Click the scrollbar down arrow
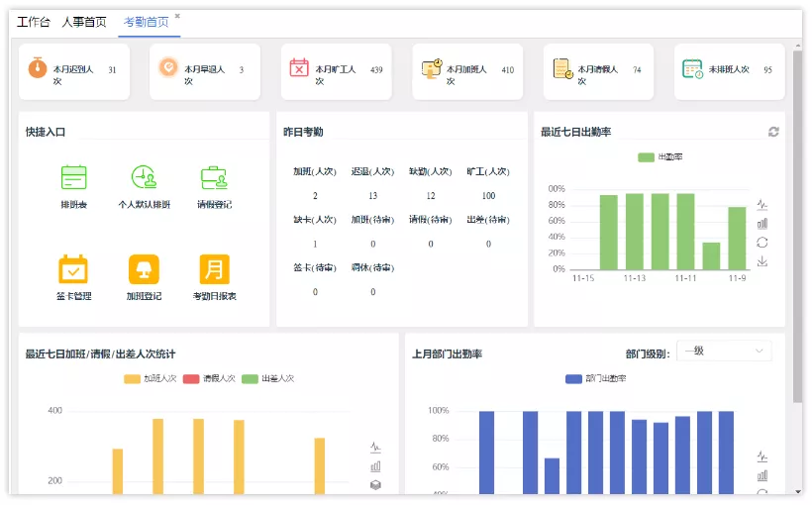The height and width of the screenshot is (505, 812). (797, 491)
